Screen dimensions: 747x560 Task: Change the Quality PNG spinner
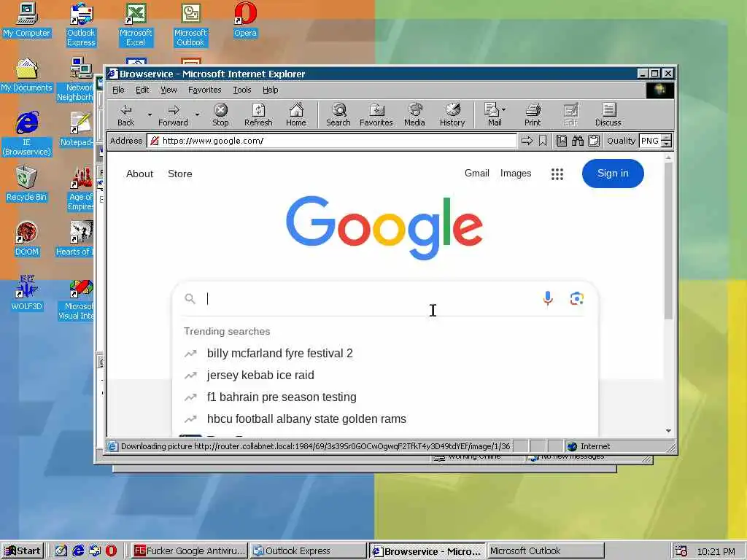point(667,141)
